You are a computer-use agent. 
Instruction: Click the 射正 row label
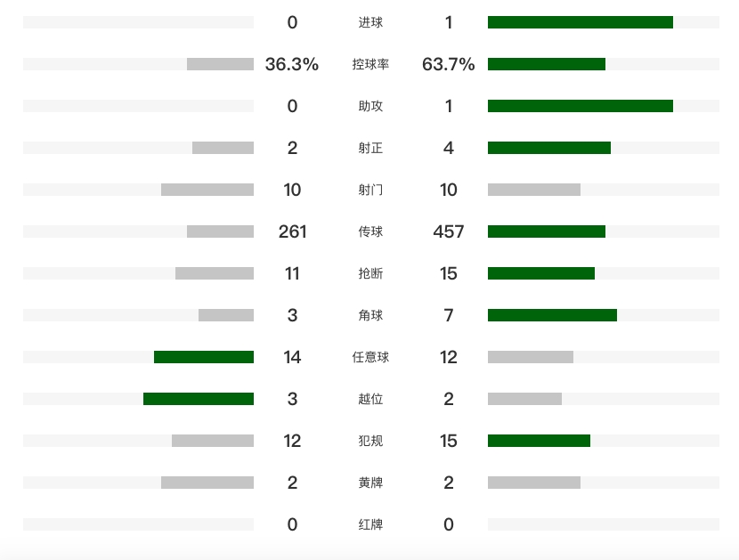pos(370,148)
